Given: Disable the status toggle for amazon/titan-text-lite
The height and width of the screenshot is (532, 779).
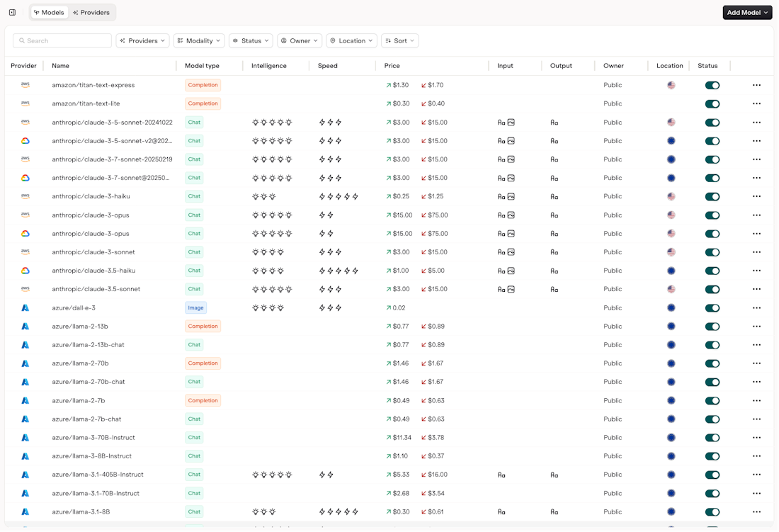Looking at the screenshot, I should [712, 103].
